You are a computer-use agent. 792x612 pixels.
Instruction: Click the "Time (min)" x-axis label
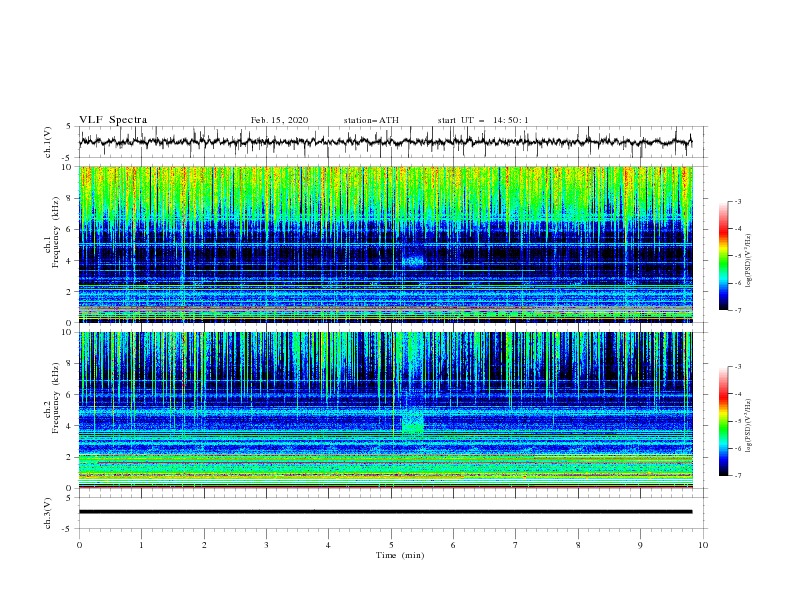[400, 555]
